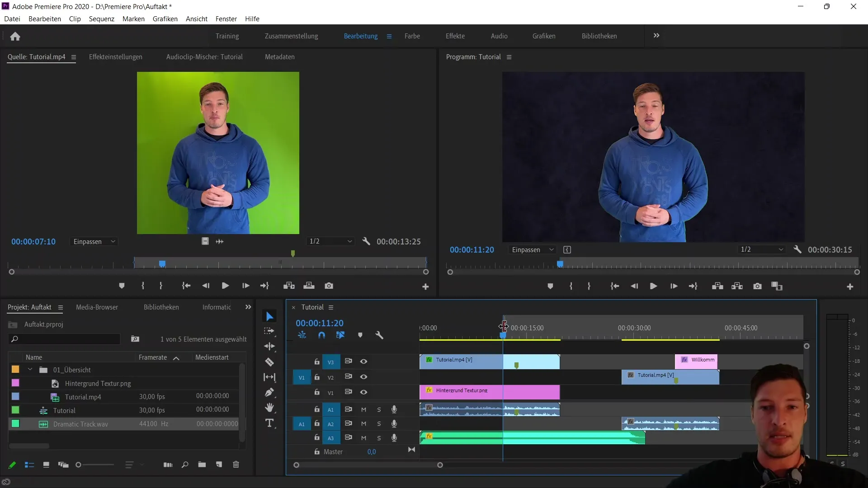Open Source monitor settings wrench

[366, 241]
